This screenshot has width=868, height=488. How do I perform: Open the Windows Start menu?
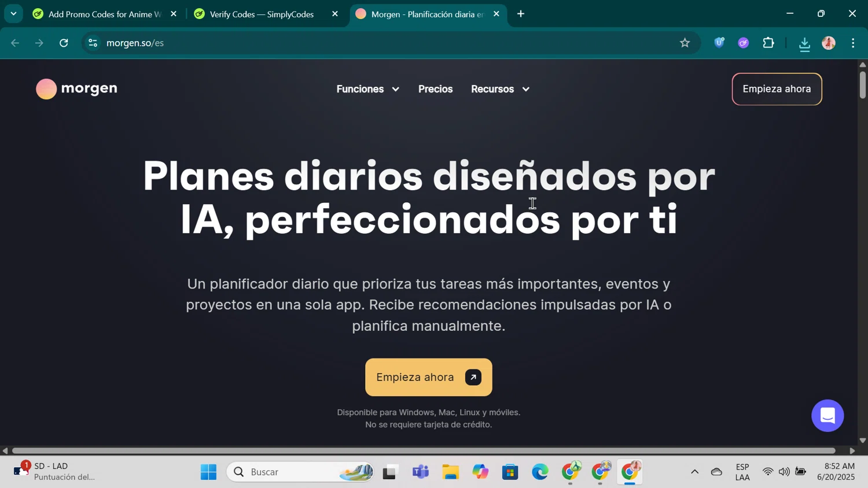[208, 472]
